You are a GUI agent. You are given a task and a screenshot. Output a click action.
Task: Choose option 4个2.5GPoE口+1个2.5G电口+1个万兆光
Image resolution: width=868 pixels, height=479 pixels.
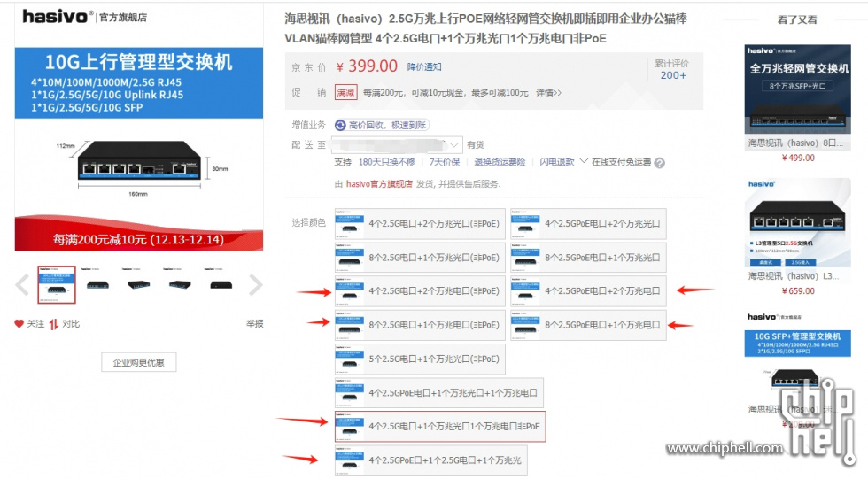[430, 460]
